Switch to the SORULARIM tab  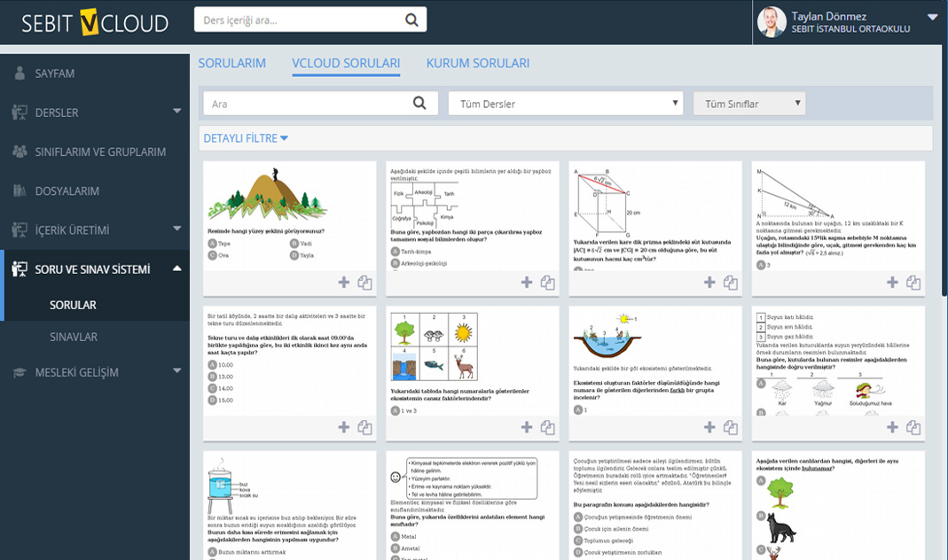point(232,64)
